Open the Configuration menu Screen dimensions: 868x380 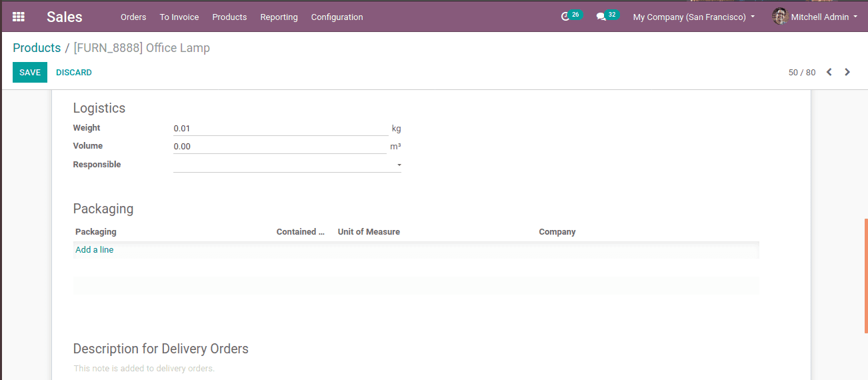pos(337,17)
